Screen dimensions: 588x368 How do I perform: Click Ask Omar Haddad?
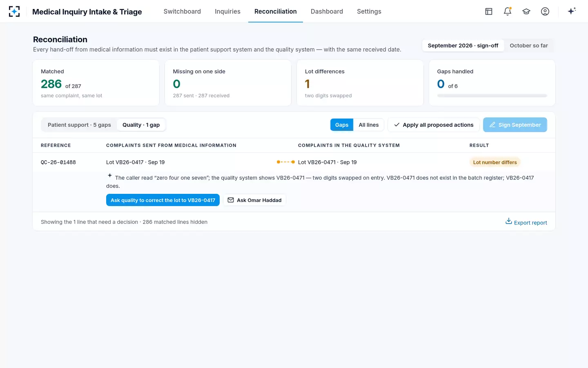(255, 200)
